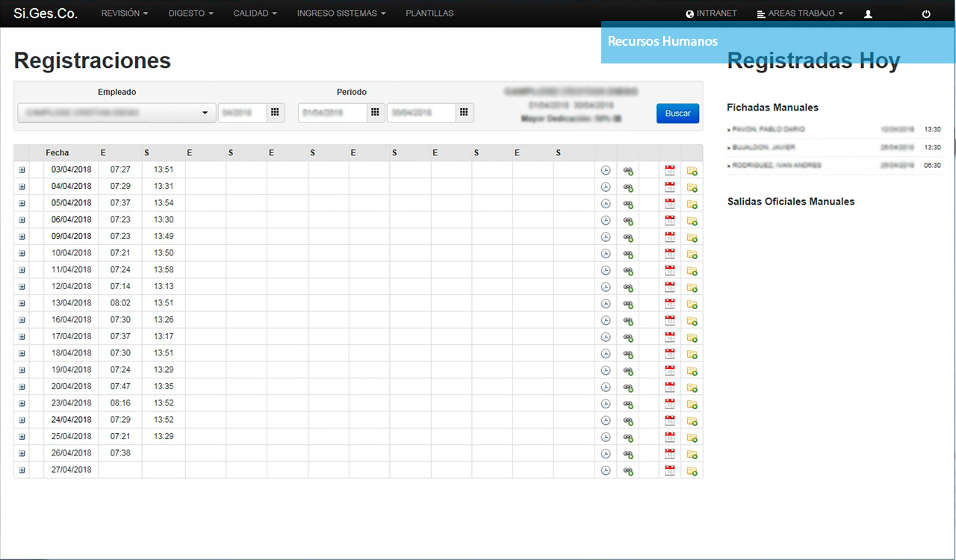956x560 pixels.
Task: Click the clock icon for 27/04/2018 row
Action: pos(606,470)
